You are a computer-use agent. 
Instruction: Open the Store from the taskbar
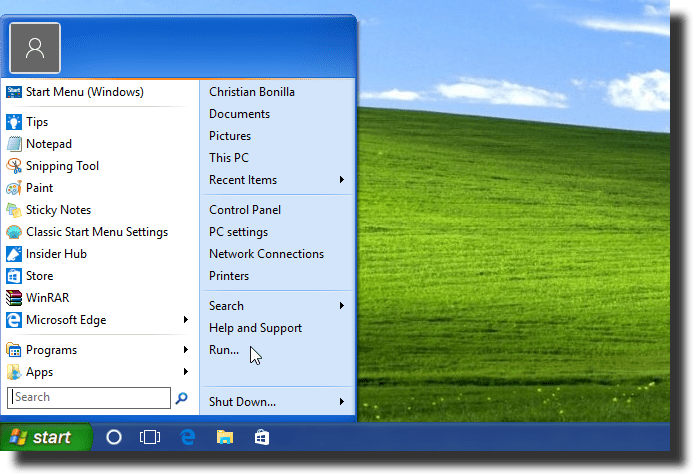[x=262, y=437]
